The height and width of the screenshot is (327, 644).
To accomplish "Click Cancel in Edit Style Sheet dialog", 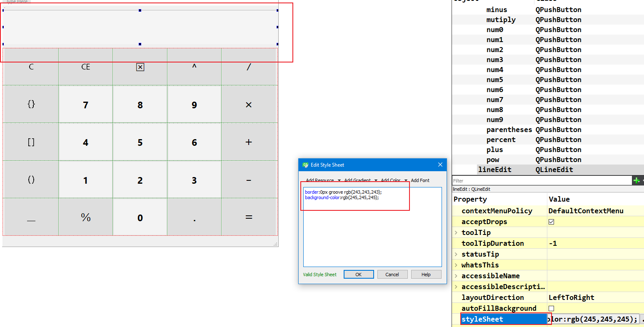I will point(392,275).
